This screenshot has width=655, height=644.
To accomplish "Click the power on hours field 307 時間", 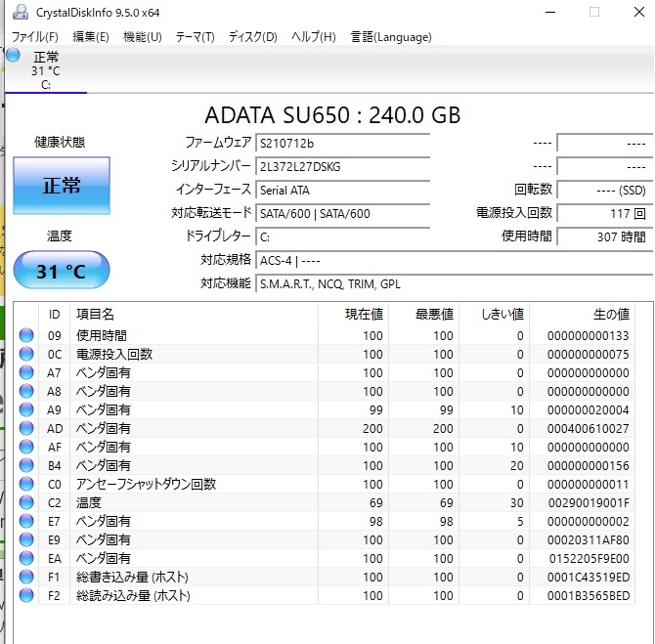I will [605, 236].
